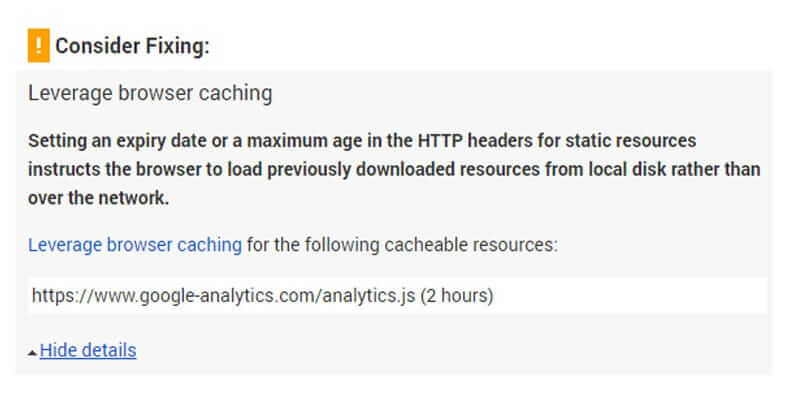The height and width of the screenshot is (395, 785).
Task: Click the orange exclamation warning icon
Action: (x=39, y=46)
